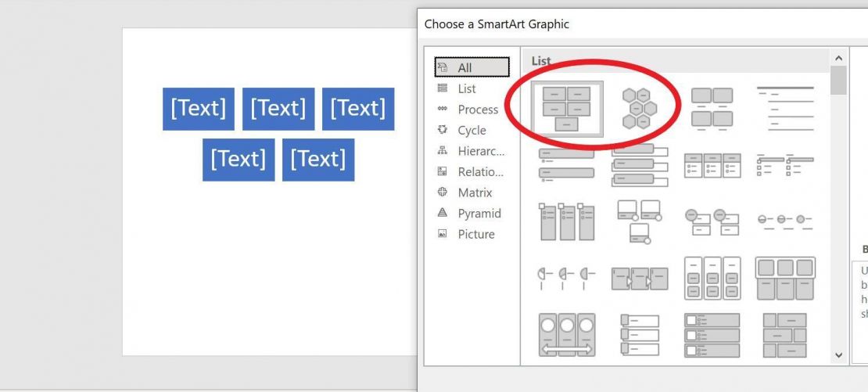Select Continuous Picture List with double arrow
Image resolution: width=868 pixels, height=392 pixels.
point(566,335)
